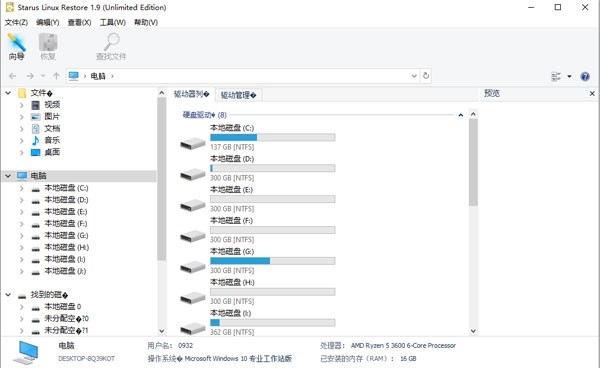Open the 编辑(Y) menu
This screenshot has height=368, width=600.
pos(47,22)
